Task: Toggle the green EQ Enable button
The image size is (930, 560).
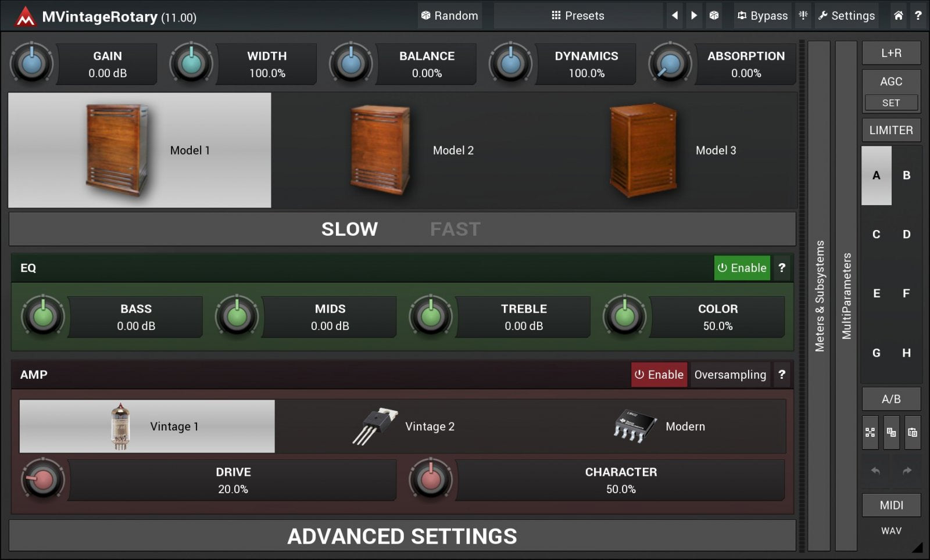Action: click(742, 268)
